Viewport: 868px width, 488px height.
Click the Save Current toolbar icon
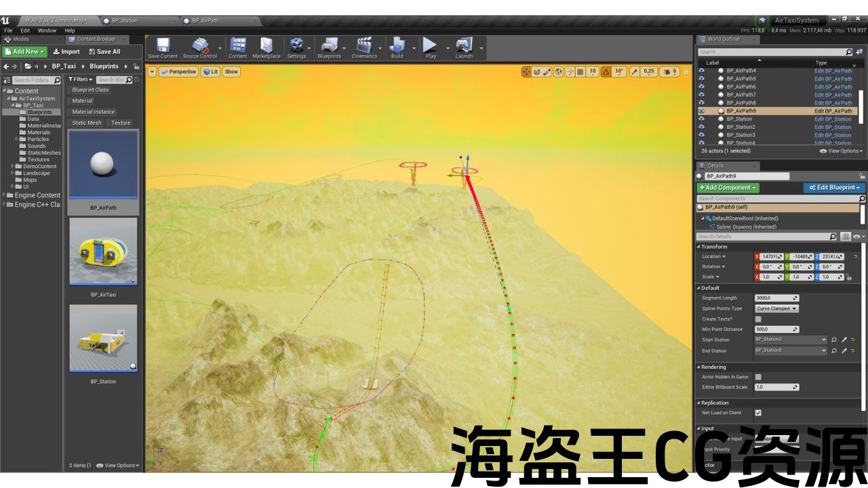pyautogui.click(x=163, y=47)
